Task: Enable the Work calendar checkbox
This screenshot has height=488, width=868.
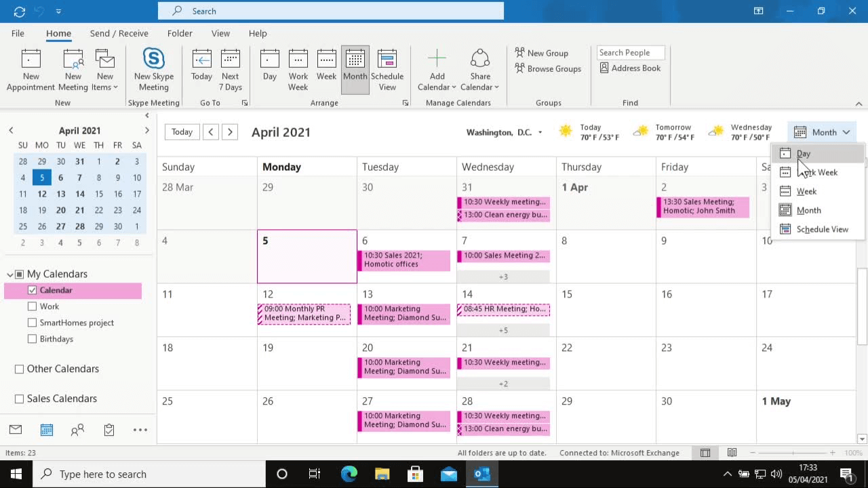Action: (x=32, y=306)
